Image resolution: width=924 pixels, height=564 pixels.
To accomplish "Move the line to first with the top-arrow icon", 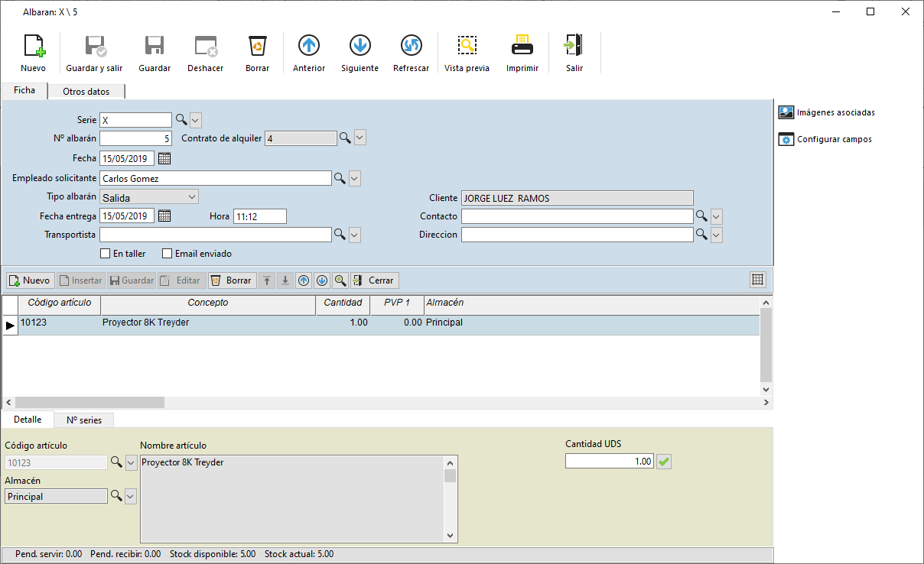I will pyautogui.click(x=267, y=280).
